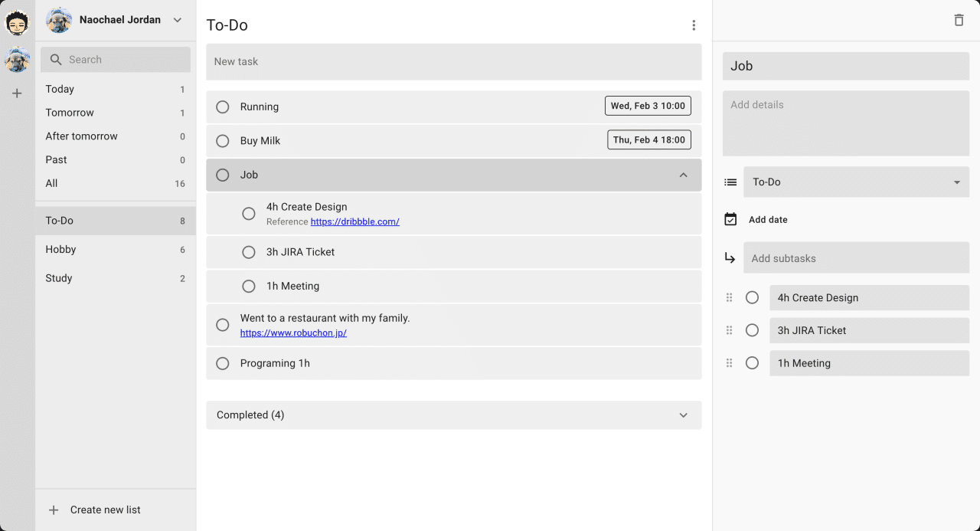
Task: Open the To-Do list options menu
Action: pyautogui.click(x=694, y=25)
